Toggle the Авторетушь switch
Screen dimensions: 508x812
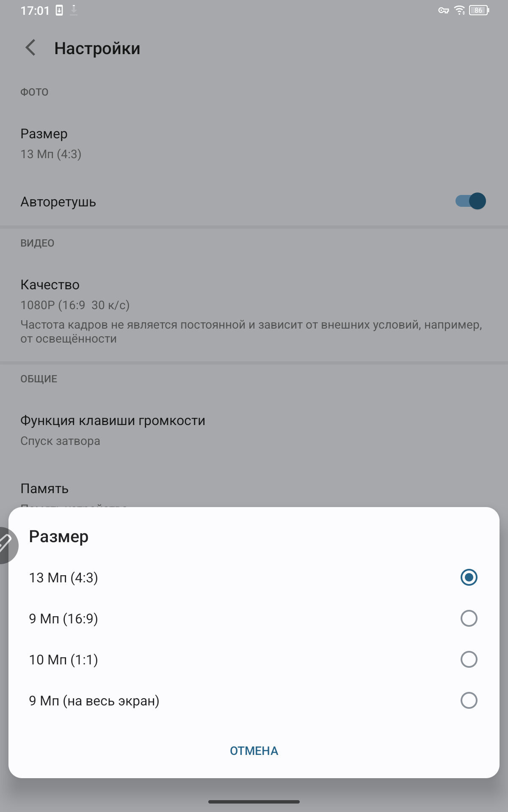470,201
